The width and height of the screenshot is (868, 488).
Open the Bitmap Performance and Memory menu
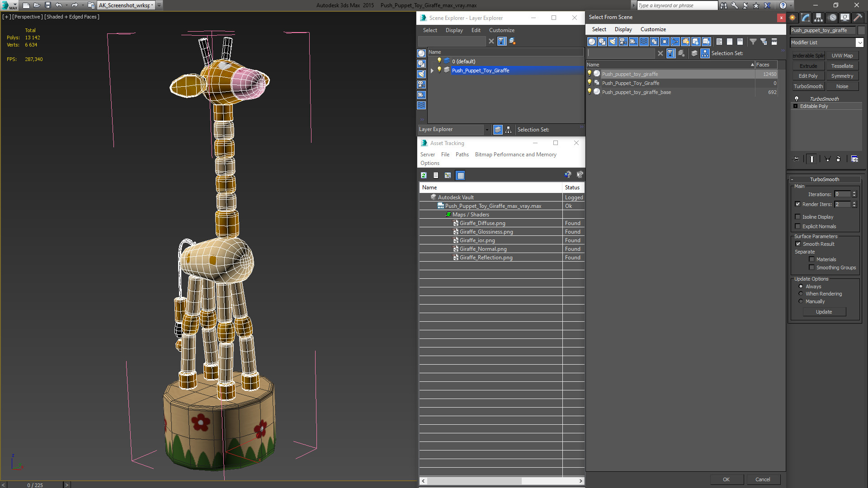coord(515,155)
